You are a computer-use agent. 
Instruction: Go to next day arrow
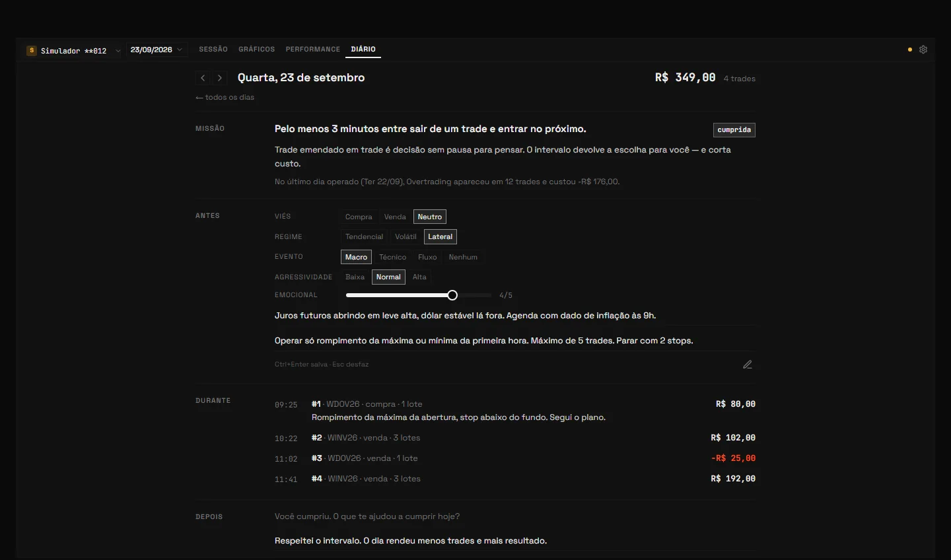pos(220,78)
